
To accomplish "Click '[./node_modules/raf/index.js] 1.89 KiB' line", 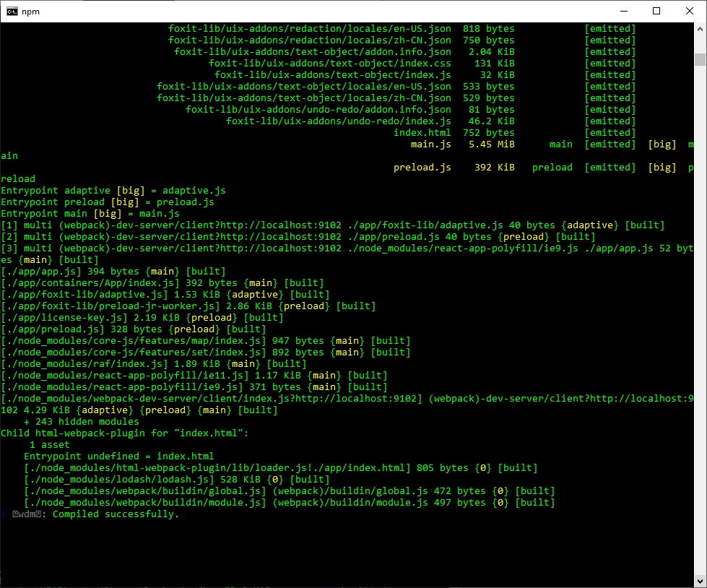I will [x=154, y=364].
